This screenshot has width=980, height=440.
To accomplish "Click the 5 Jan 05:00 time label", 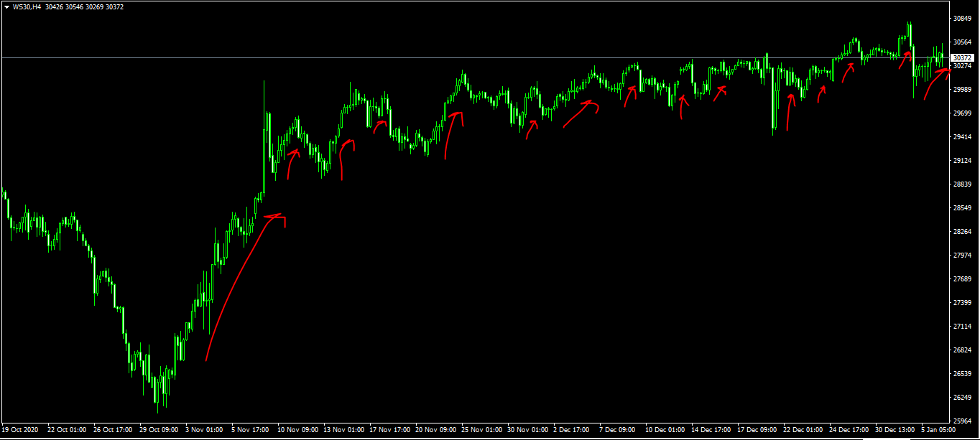I will click(940, 430).
